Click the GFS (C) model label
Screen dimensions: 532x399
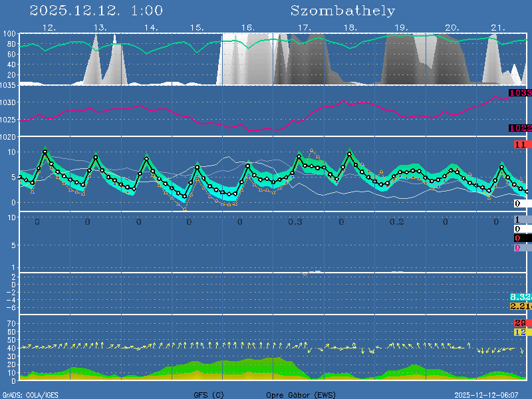209,395
